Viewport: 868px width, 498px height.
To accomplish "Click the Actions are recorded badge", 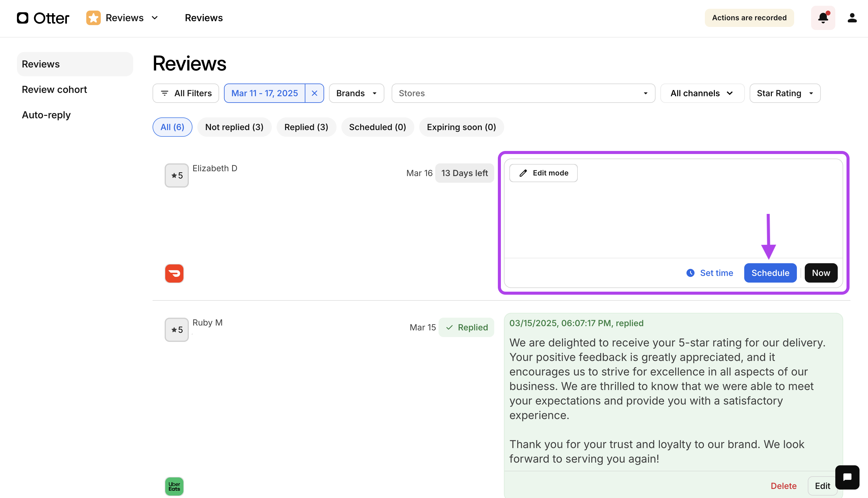I will pos(749,18).
